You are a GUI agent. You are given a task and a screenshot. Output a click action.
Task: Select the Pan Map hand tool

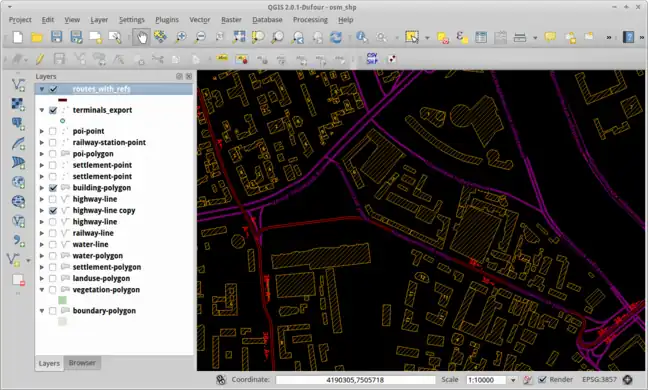(142, 38)
